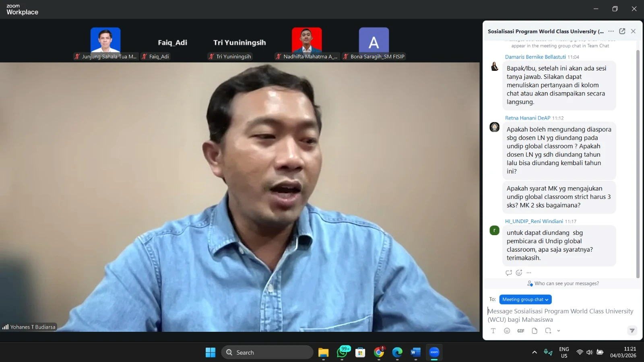The image size is (644, 362).
Task: Open the emoji picker in chat composer
Action: click(x=507, y=331)
